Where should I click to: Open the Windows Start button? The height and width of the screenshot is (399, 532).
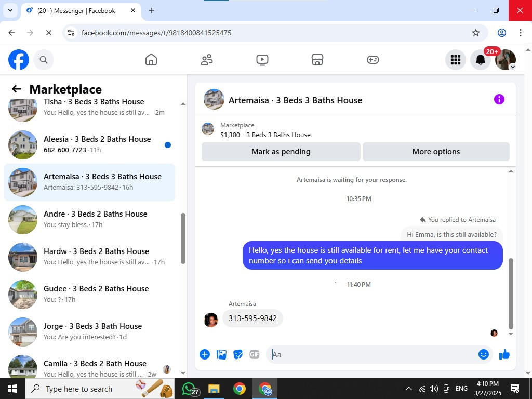click(x=12, y=389)
